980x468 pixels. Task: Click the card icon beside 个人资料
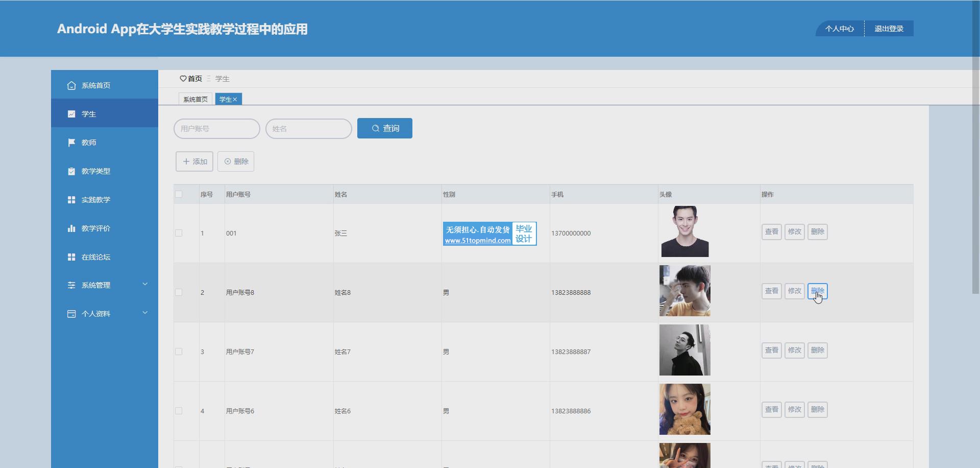pyautogui.click(x=71, y=314)
